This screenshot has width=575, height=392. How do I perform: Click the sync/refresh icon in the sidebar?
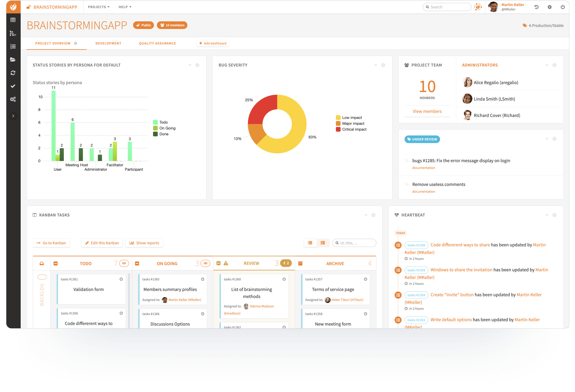(13, 73)
